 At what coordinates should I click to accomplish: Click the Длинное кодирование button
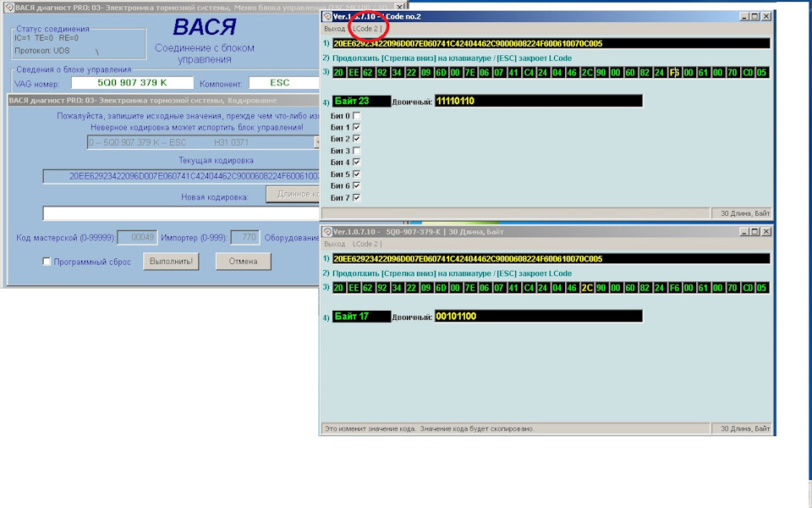[294, 194]
